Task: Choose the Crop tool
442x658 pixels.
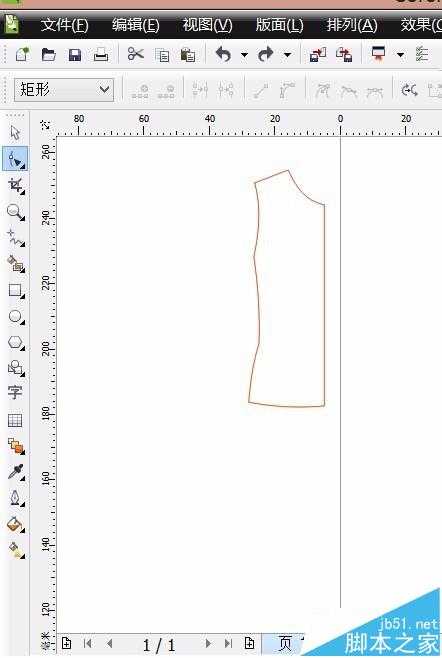Action: [16, 185]
